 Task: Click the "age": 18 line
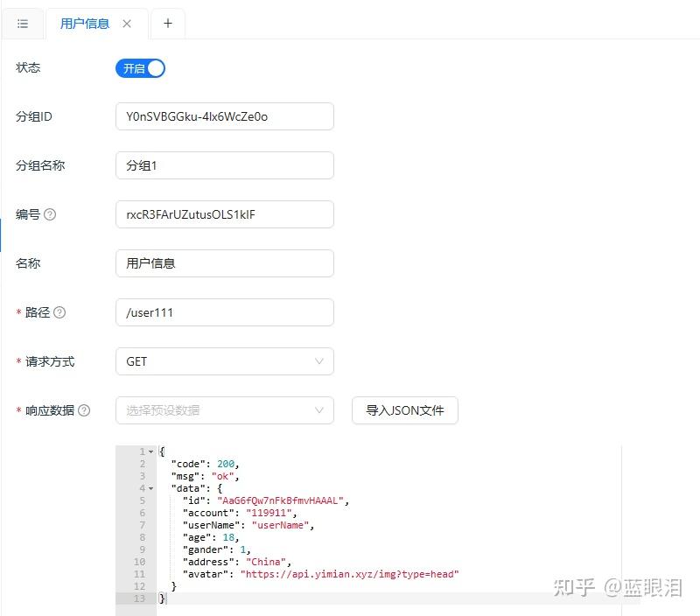click(x=211, y=537)
